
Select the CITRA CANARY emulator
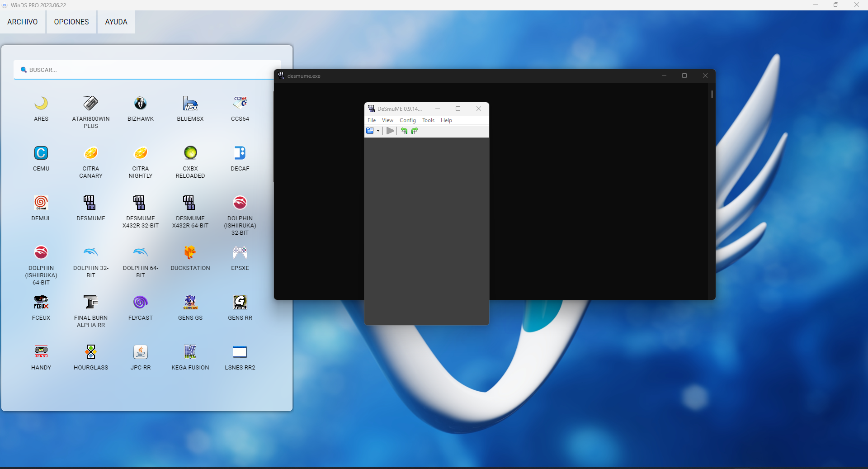(x=91, y=153)
